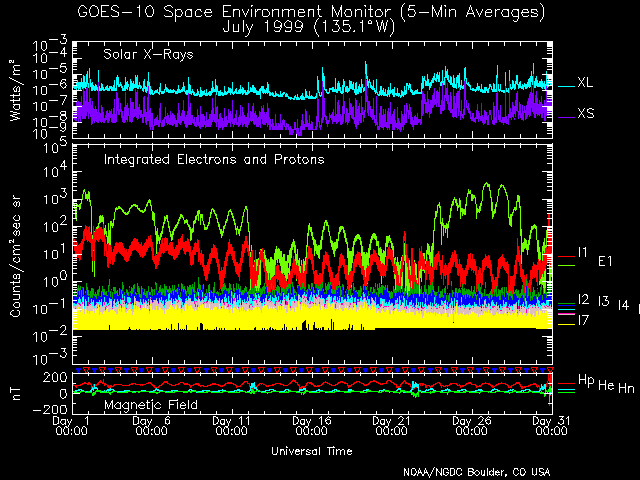
Task: Click the Magnetic Field panel label
Action: tap(151, 405)
